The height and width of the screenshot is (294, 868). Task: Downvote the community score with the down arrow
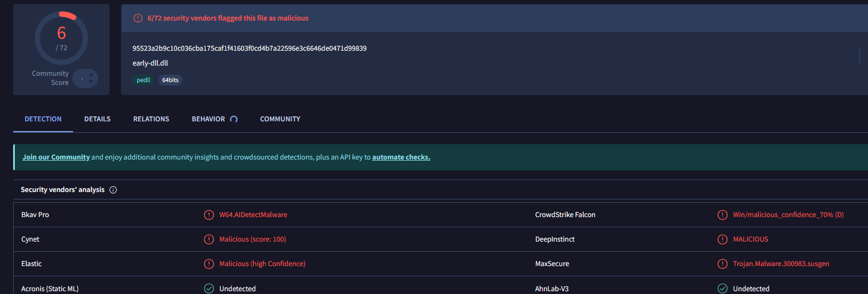pos(91,83)
